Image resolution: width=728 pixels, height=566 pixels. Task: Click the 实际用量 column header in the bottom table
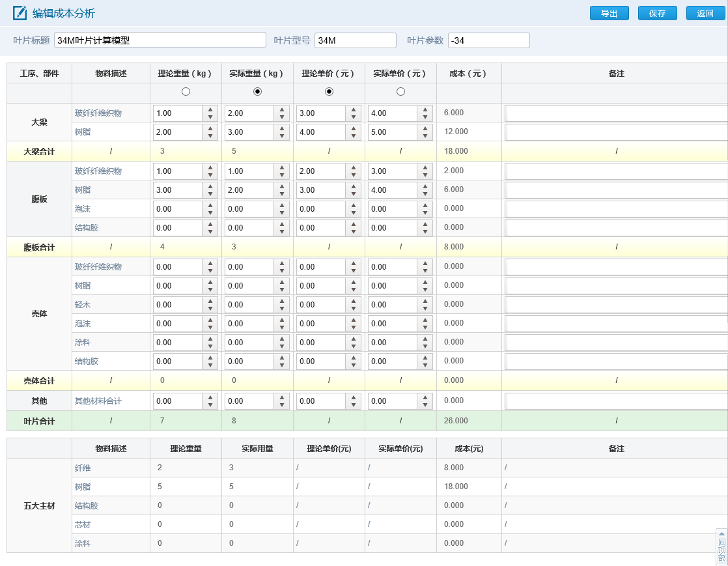(x=257, y=449)
